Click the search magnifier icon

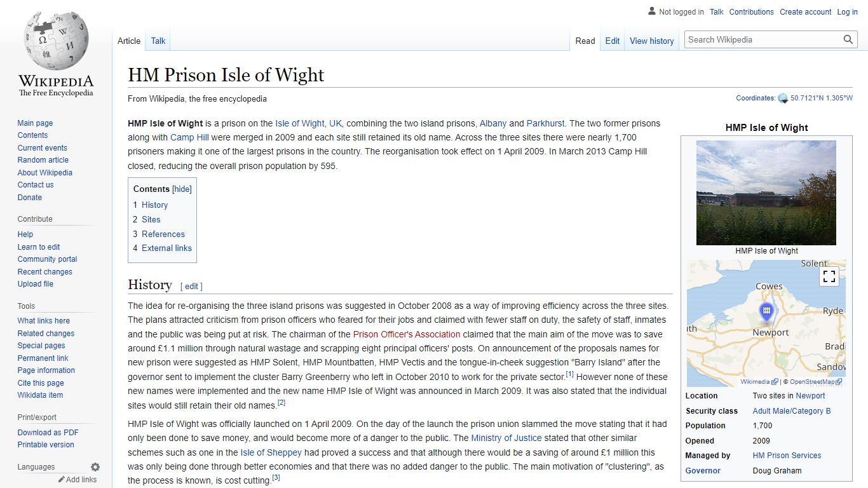[x=848, y=39]
